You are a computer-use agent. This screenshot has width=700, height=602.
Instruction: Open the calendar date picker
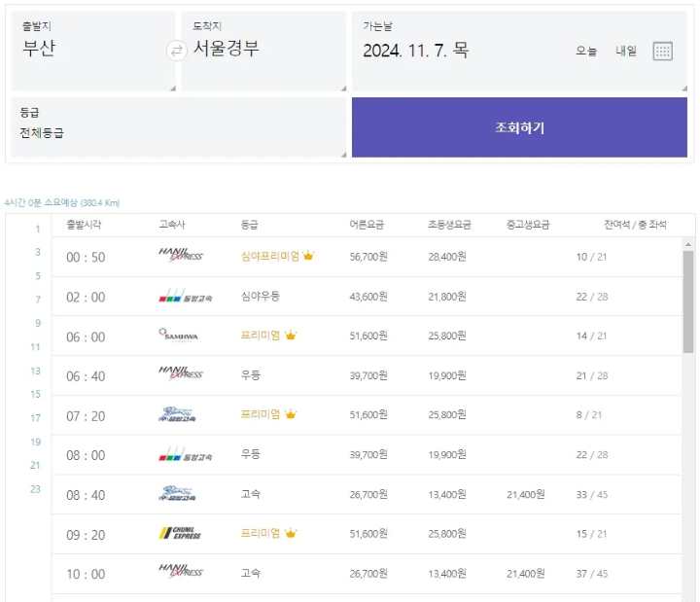(662, 52)
